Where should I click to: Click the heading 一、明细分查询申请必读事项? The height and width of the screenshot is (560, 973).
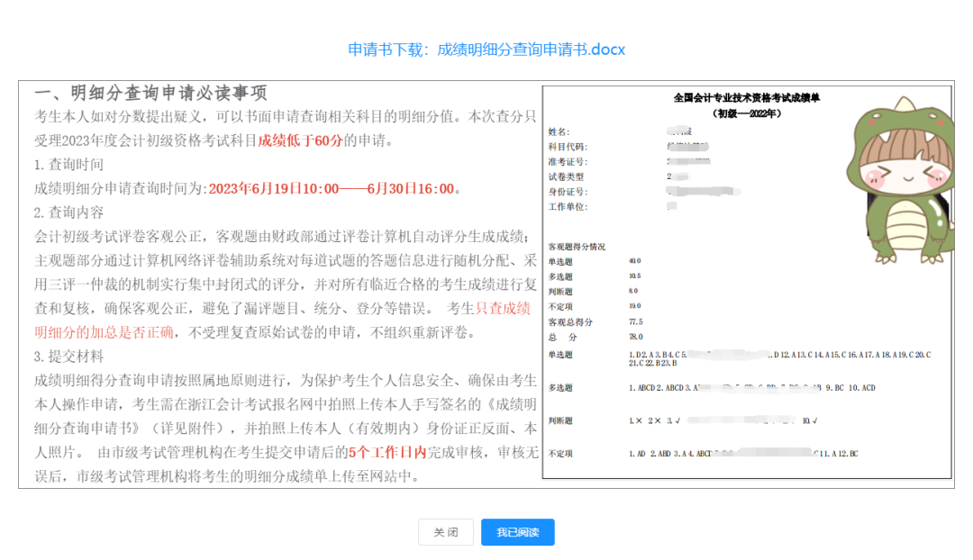coord(150,94)
